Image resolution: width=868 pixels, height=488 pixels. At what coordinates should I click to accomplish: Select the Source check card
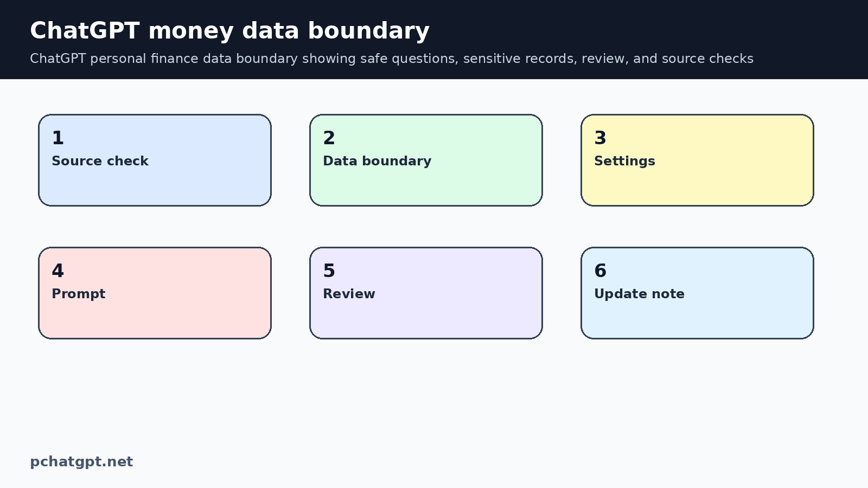(155, 160)
